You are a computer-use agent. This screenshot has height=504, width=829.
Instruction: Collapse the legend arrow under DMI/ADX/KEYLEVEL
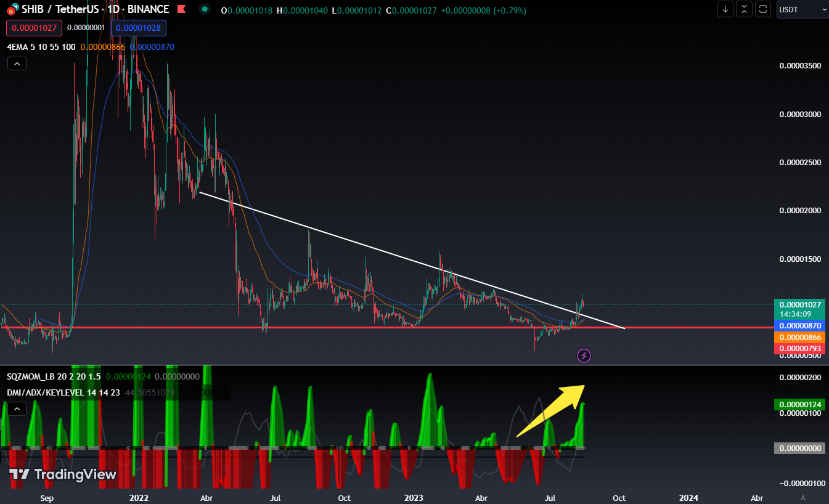(17, 408)
